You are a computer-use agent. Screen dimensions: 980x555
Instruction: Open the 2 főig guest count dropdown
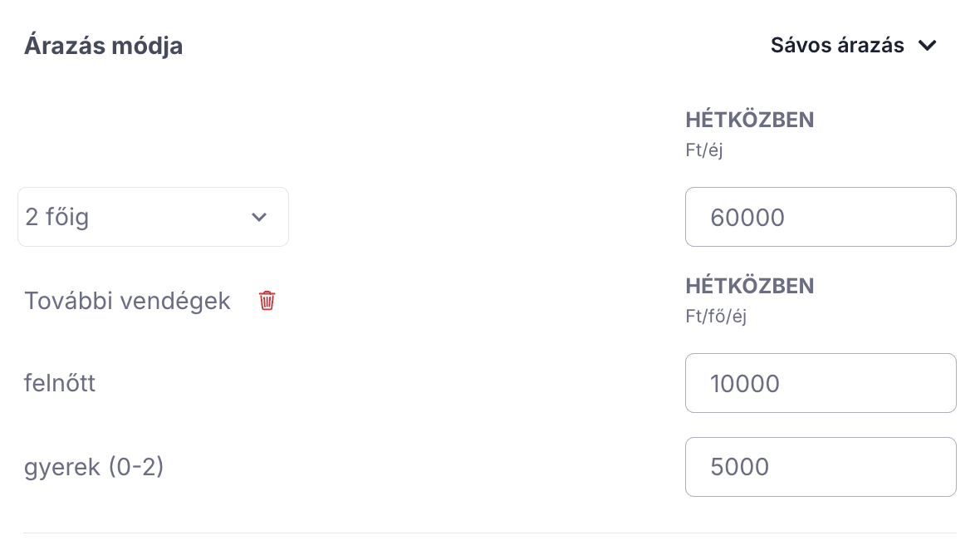(x=153, y=217)
